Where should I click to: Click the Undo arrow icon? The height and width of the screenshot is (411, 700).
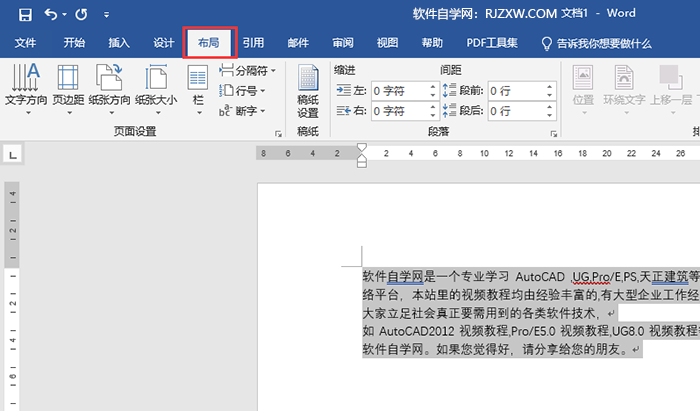pos(50,15)
